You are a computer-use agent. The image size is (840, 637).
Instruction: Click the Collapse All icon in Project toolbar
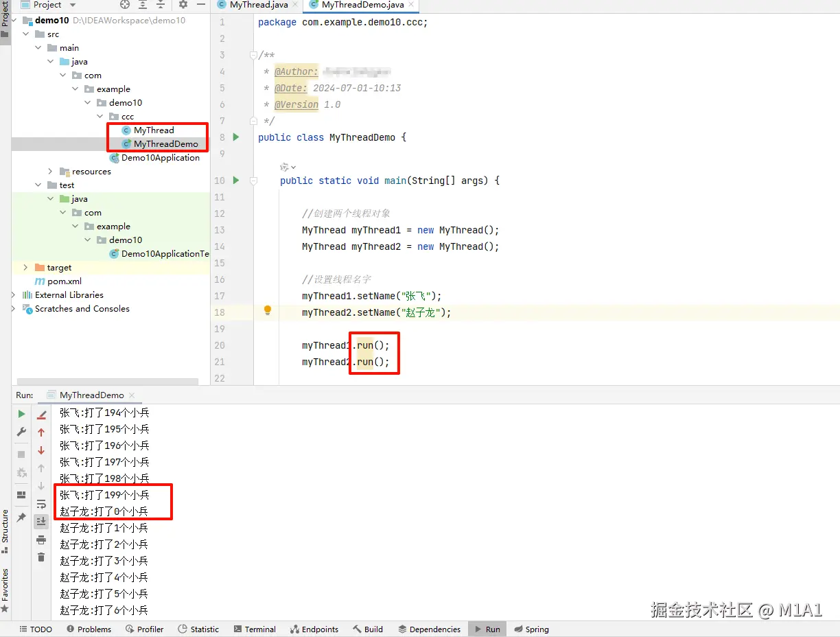click(161, 5)
